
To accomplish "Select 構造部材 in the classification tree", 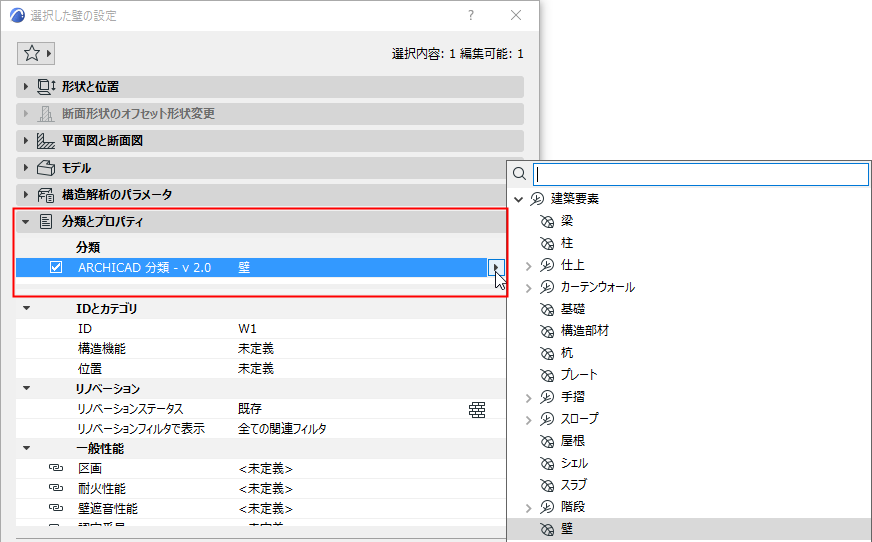I will pyautogui.click(x=584, y=331).
